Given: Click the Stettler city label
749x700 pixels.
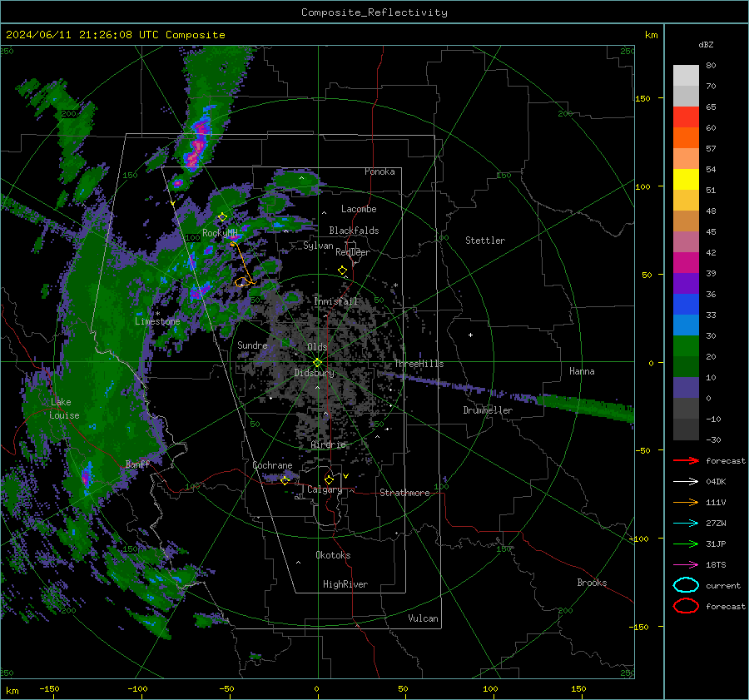Looking at the screenshot, I should [x=485, y=241].
